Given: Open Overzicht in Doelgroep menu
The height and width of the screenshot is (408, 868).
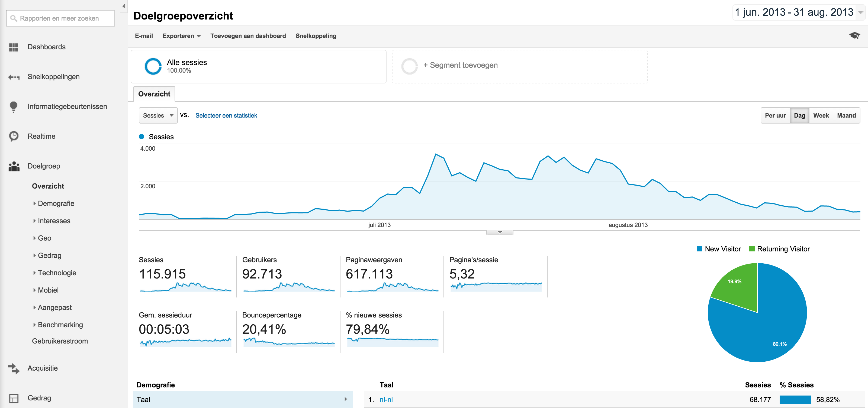Looking at the screenshot, I should pyautogui.click(x=48, y=186).
